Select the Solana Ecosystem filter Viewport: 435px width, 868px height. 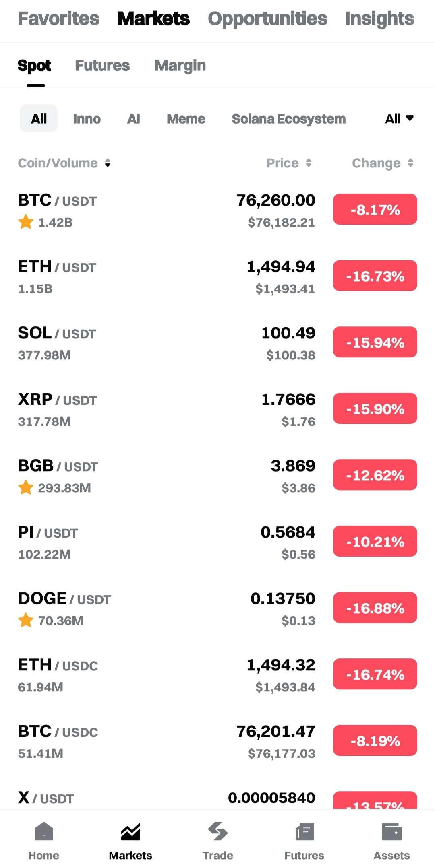(x=288, y=119)
